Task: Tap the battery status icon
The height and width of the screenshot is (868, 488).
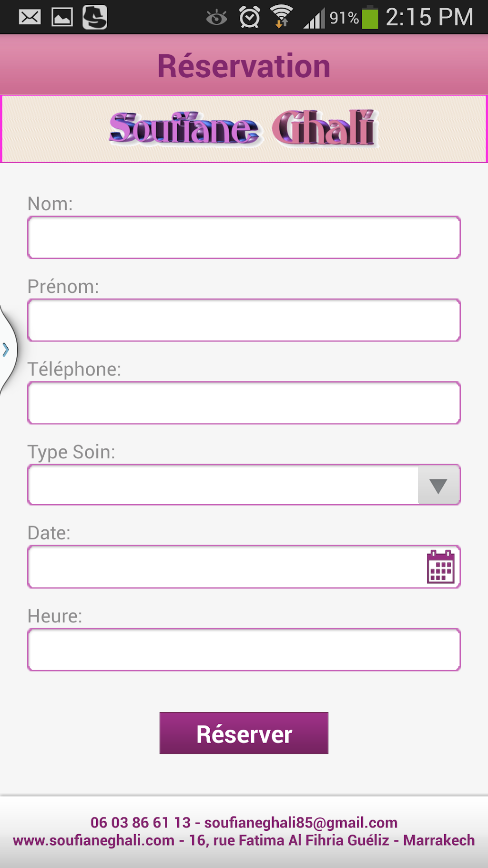Action: tap(370, 18)
